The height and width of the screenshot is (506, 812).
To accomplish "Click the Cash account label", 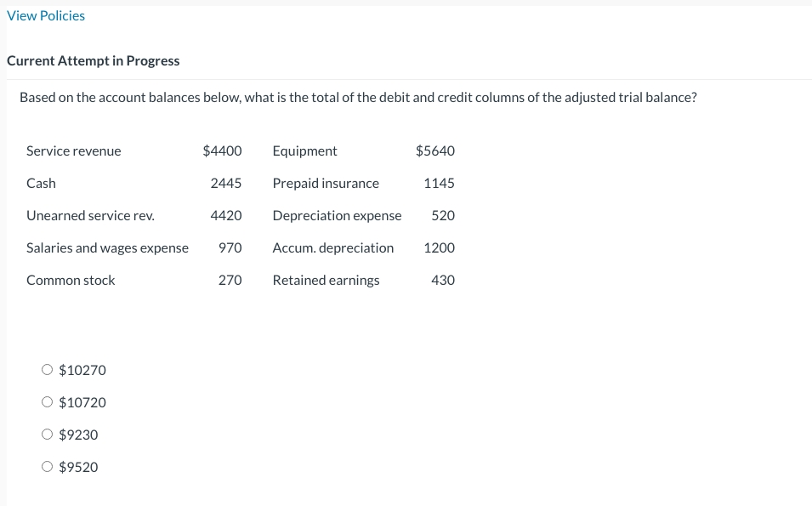I will click(x=42, y=183).
